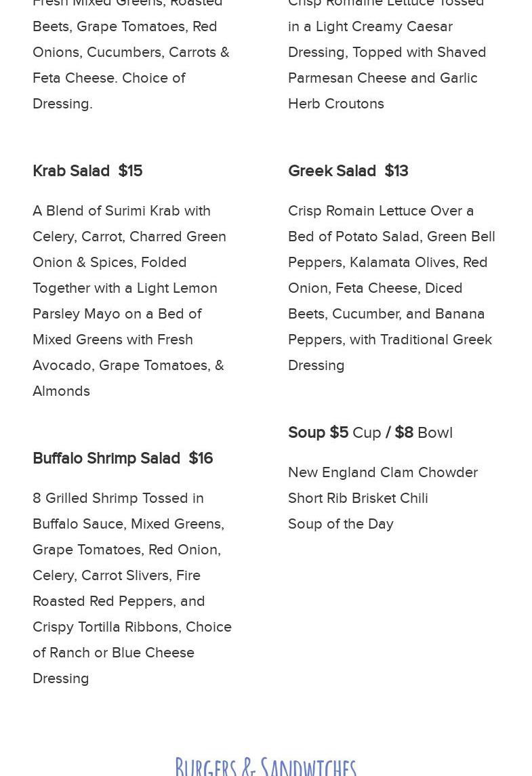Click the Kalamata Olives line in Greek Salad
The image size is (532, 776).
(x=388, y=262)
